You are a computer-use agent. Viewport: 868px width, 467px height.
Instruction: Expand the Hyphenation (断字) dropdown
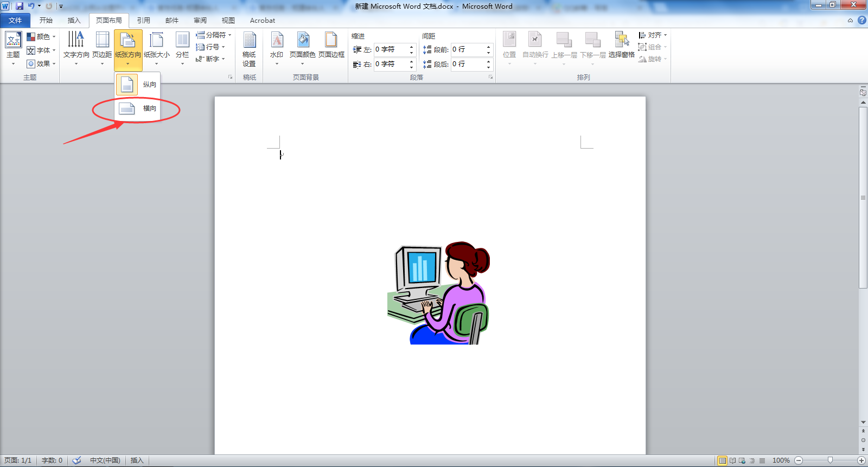point(210,59)
